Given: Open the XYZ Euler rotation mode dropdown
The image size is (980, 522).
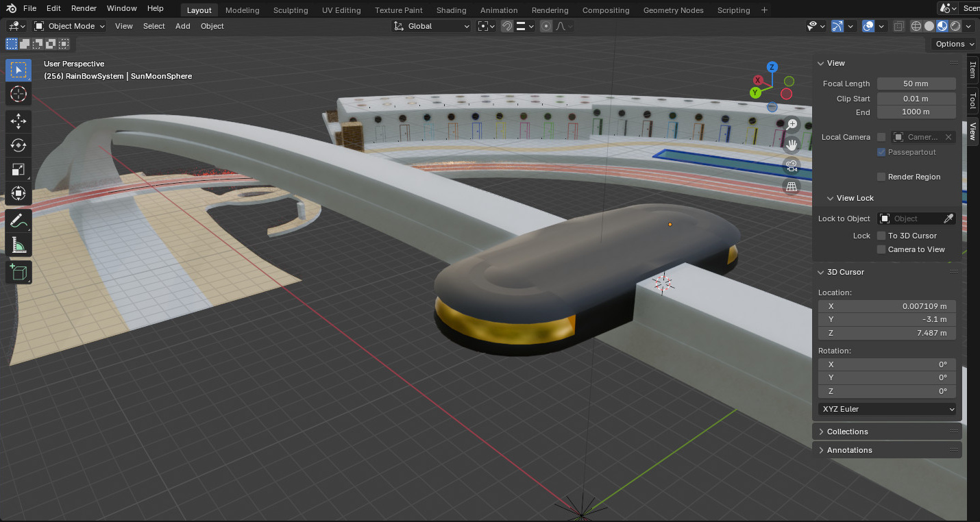Looking at the screenshot, I should pyautogui.click(x=887, y=409).
